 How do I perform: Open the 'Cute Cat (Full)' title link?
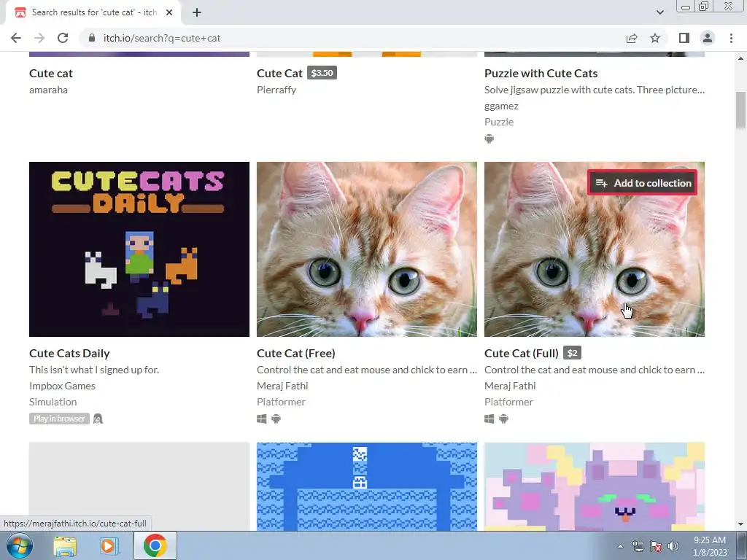(x=521, y=354)
